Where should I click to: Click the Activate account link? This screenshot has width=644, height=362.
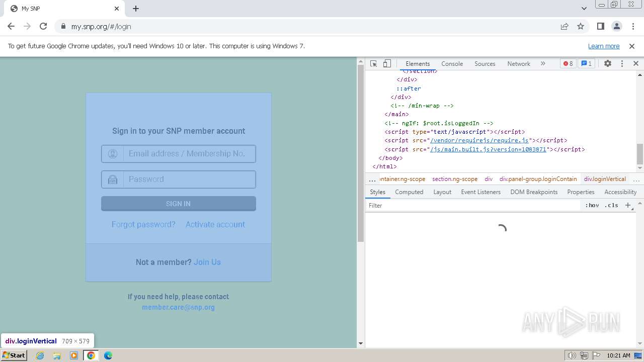tap(215, 224)
